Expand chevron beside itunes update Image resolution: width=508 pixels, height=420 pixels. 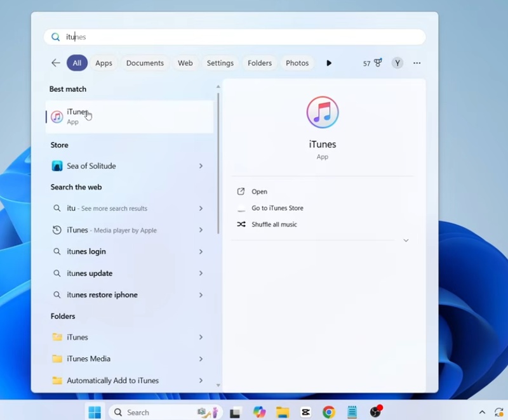coord(201,273)
